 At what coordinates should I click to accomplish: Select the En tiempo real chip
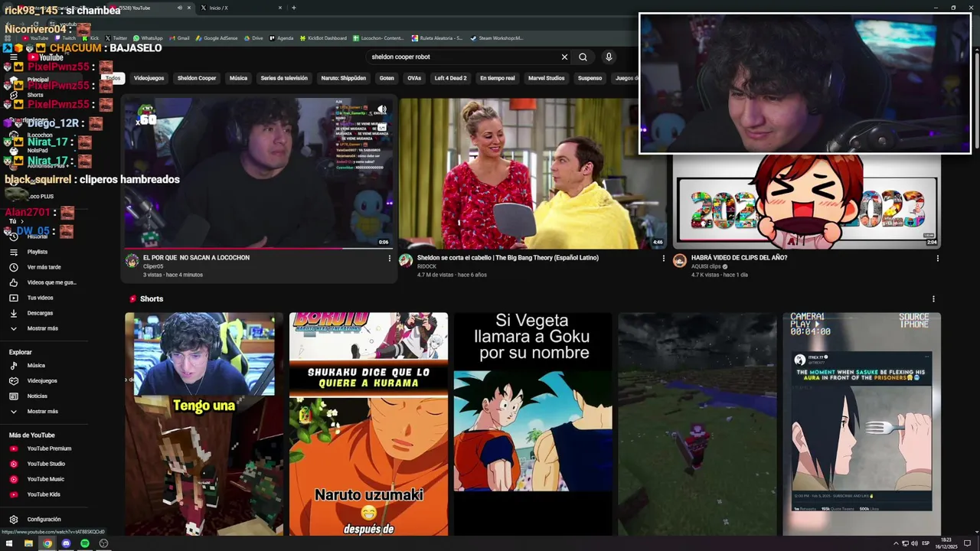point(497,78)
